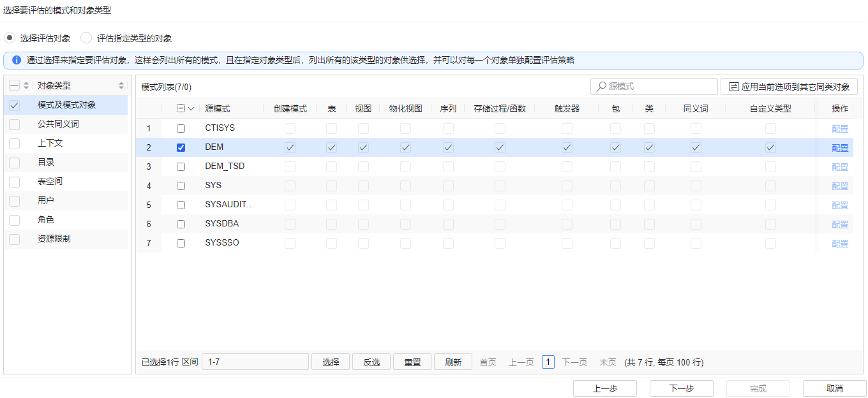Toggle DEM row 同义词 checkbox
The height and width of the screenshot is (398, 868).
(696, 147)
